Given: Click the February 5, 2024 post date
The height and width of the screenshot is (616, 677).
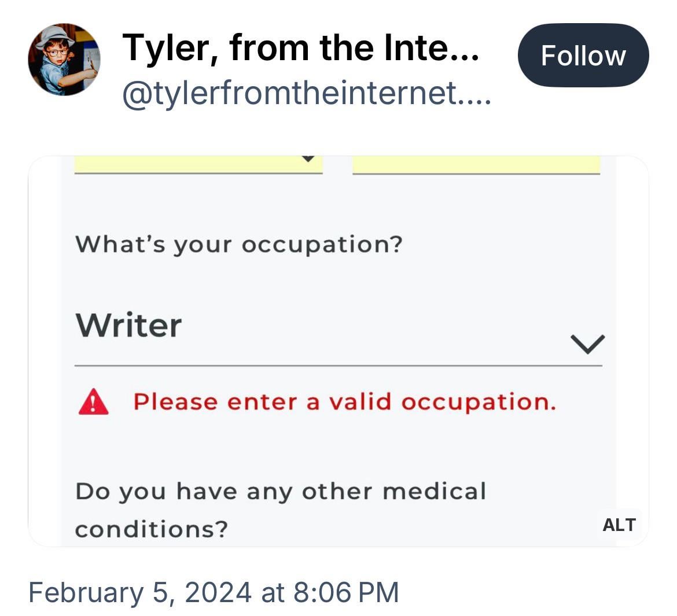Looking at the screenshot, I should (140, 592).
